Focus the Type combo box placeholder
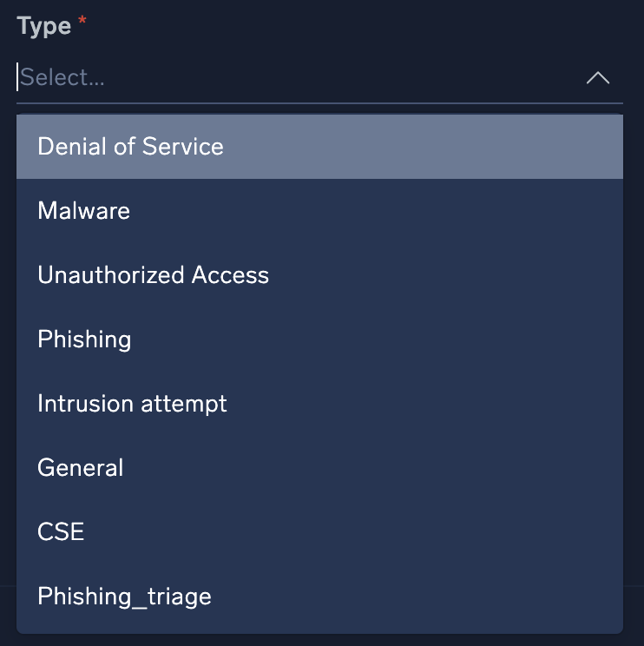644x646 pixels. [62, 78]
